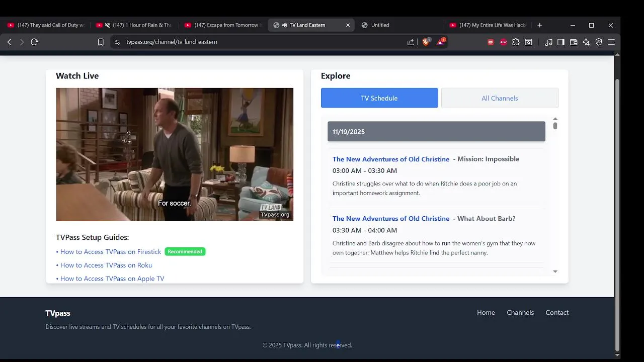Maximize the browser window
Image resolution: width=644 pixels, height=362 pixels.
click(592, 25)
